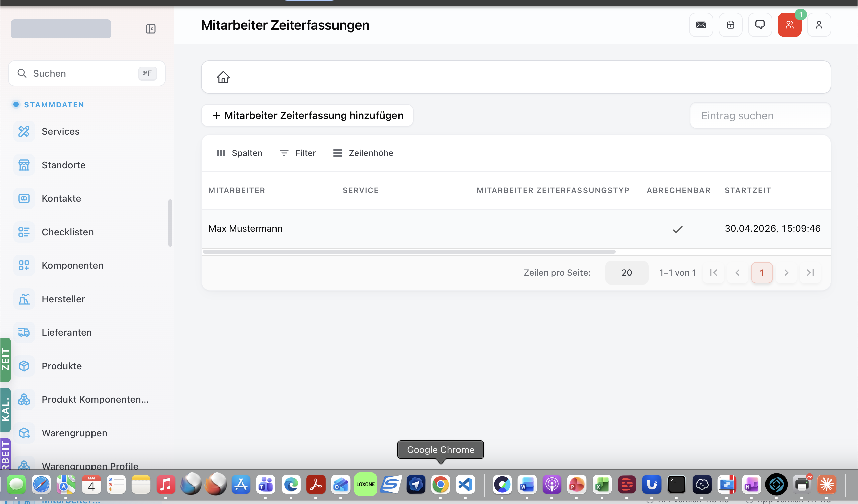Click the Abrechenbar checkmark for Max Mustermann
This screenshot has height=504, width=858.
pos(678,229)
